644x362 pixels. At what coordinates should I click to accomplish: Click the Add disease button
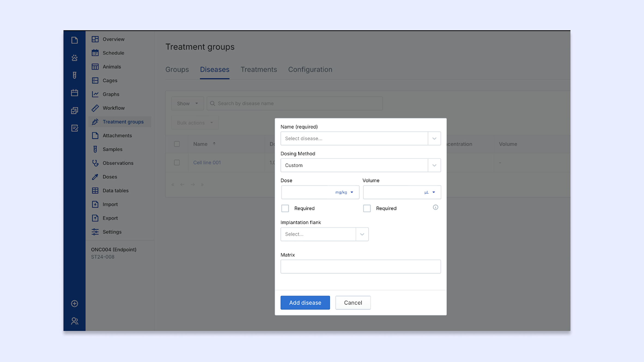[305, 303]
